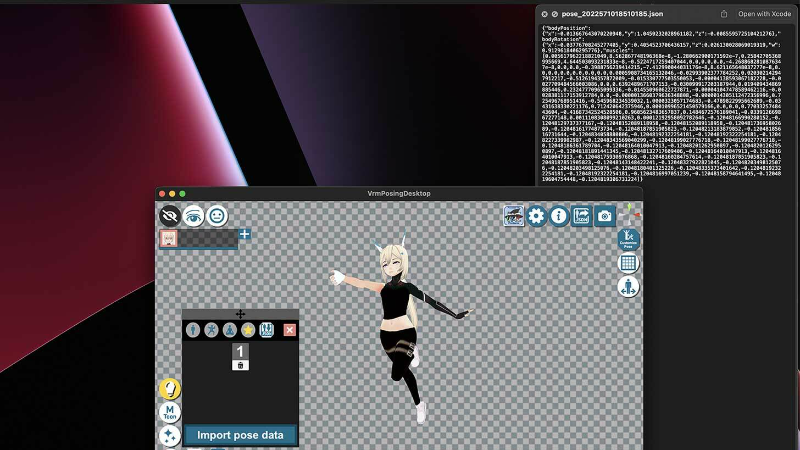Open the settings gear in VrmPosingDesktop
The image size is (800, 450).
pyautogui.click(x=537, y=215)
